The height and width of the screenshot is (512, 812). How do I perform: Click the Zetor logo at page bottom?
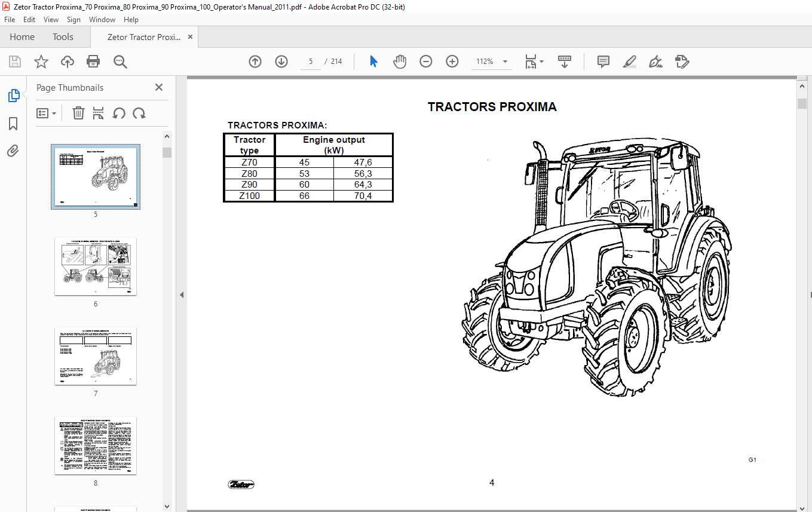[x=241, y=484]
